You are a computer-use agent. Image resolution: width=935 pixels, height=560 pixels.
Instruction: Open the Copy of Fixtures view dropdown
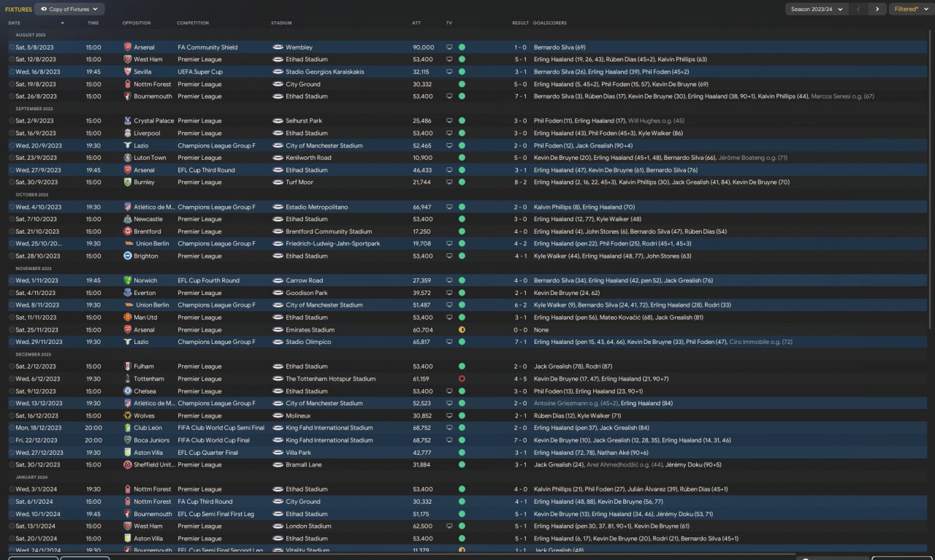[69, 9]
